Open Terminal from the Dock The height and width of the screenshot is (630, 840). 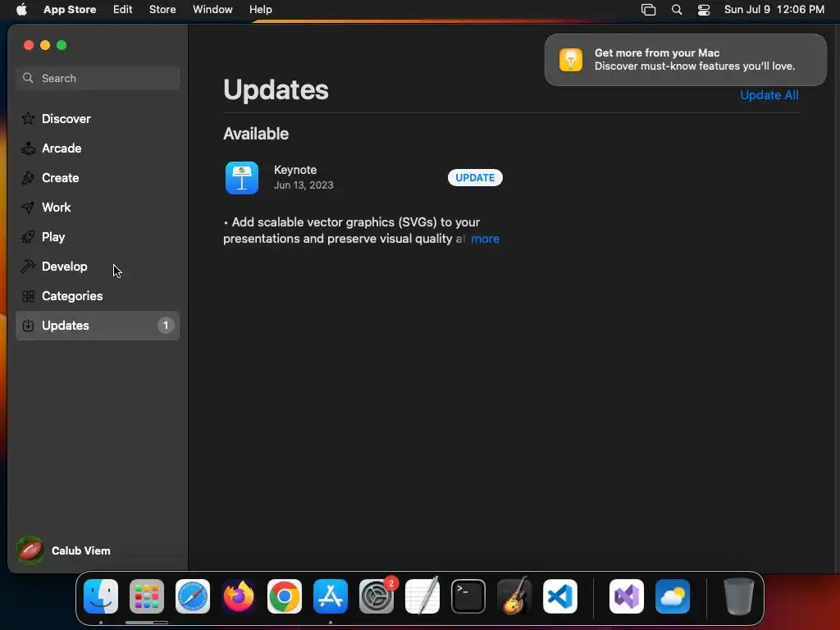tap(468, 596)
